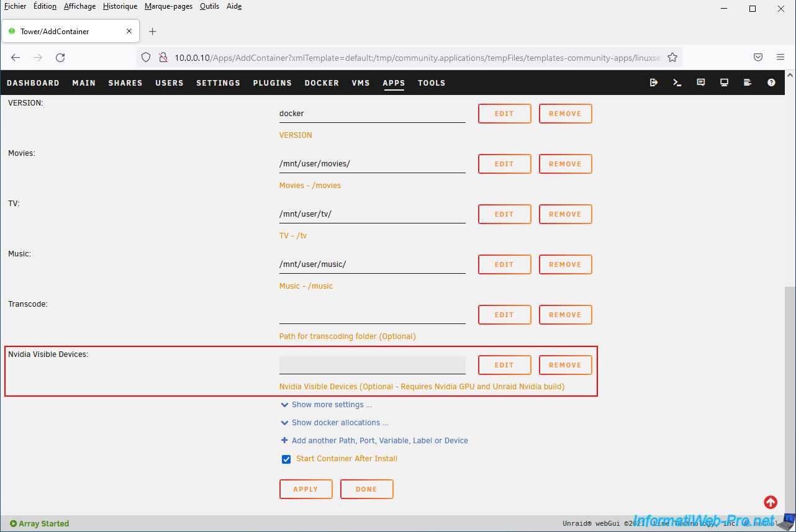Click Add another Path, Port, Variable link

[x=379, y=441]
